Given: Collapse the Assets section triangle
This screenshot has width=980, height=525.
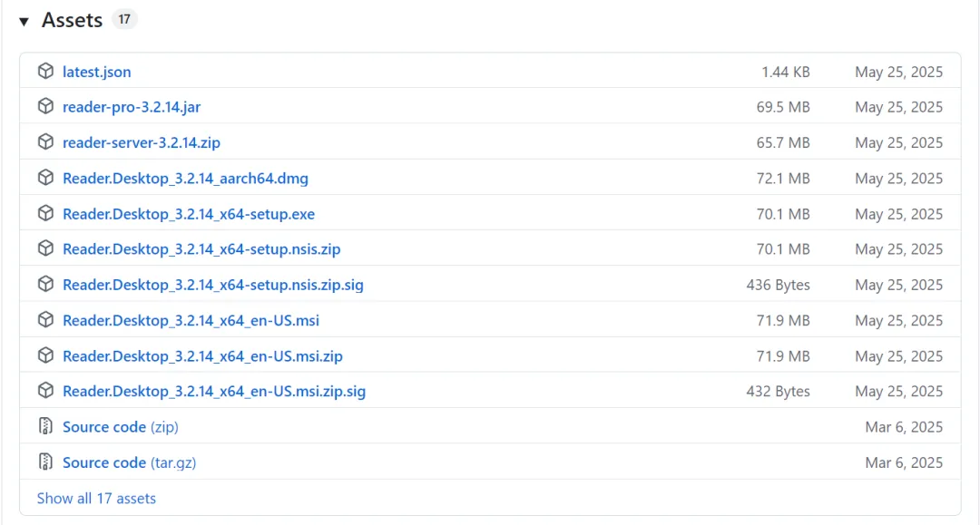Looking at the screenshot, I should [24, 21].
